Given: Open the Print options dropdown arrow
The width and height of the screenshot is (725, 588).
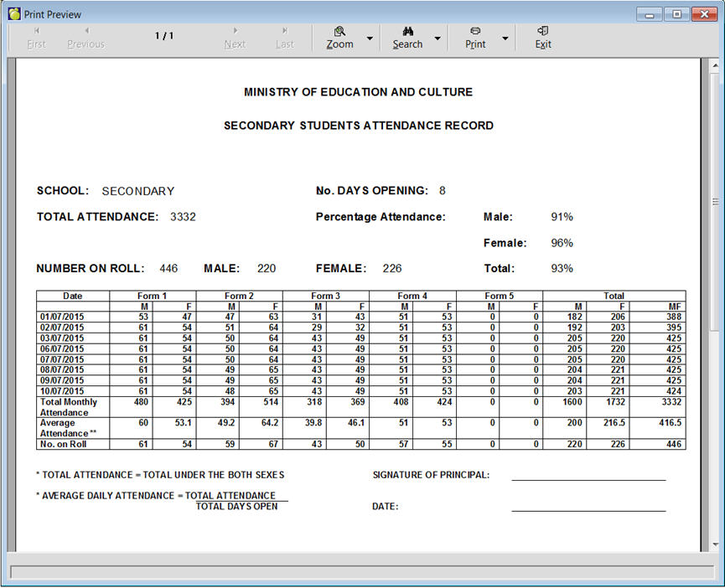Looking at the screenshot, I should coord(505,39).
